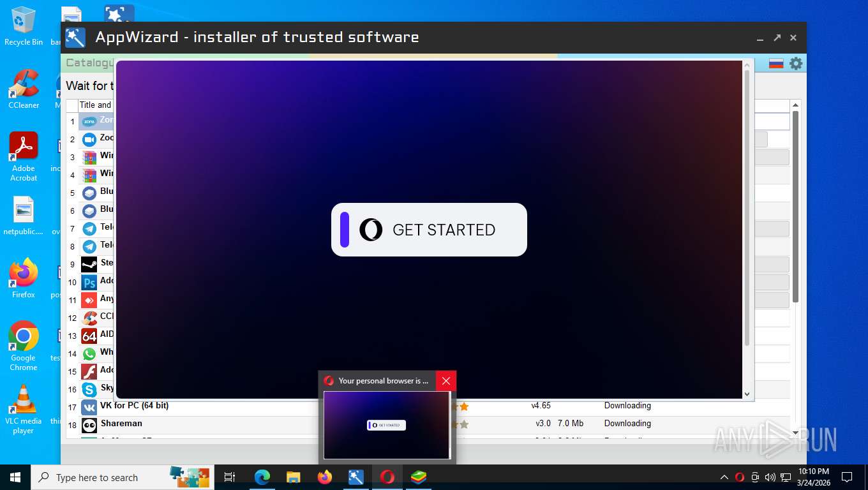Open the volume control in system tray
868x490 pixels.
click(x=770, y=477)
